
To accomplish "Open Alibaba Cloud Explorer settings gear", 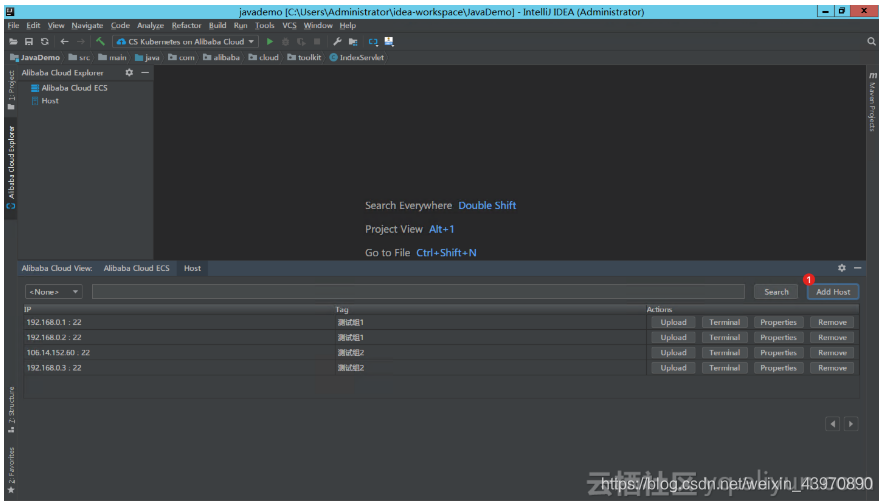I will [129, 73].
